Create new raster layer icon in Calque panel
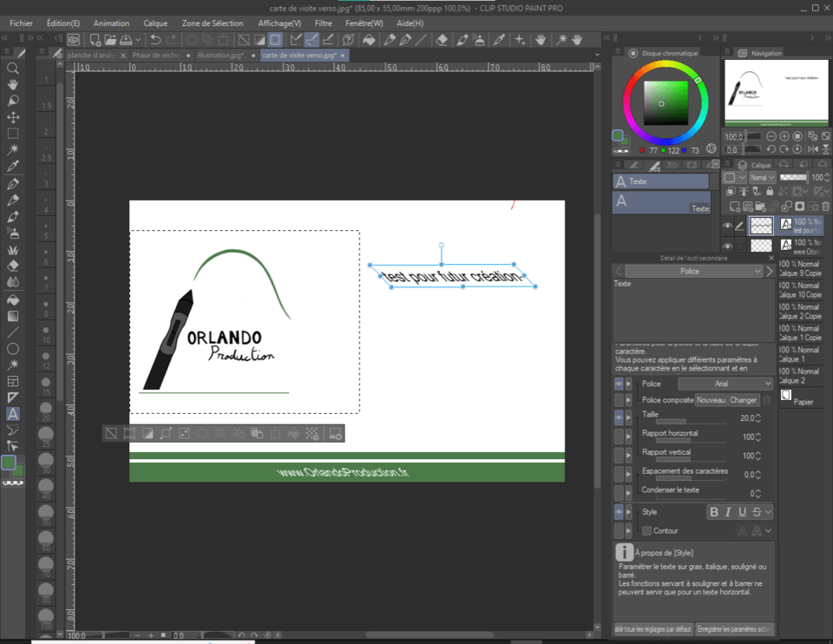The image size is (833, 644). 735,207
